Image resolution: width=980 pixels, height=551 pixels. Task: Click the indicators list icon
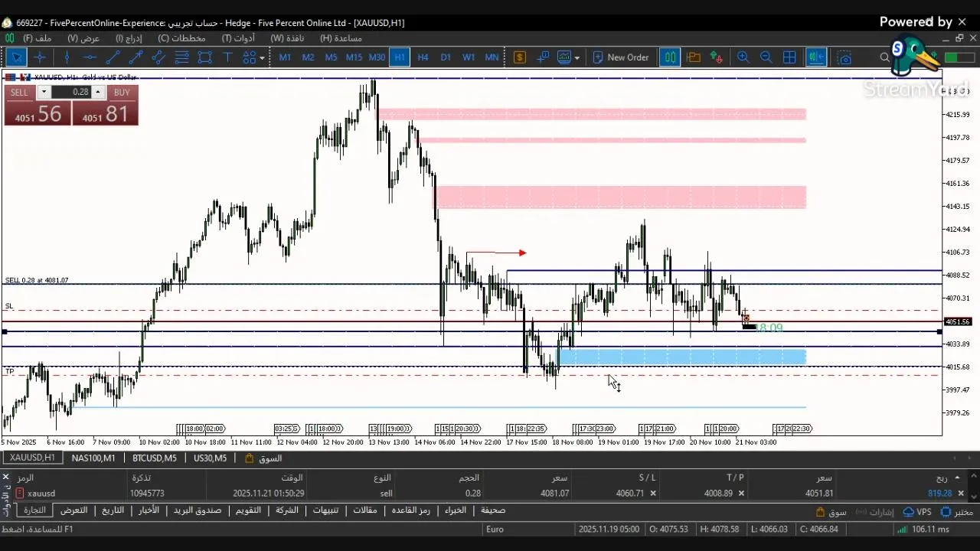pos(543,57)
